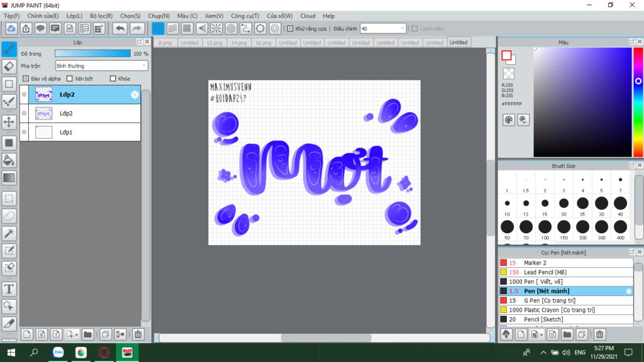Open the Tệp(F) menu
The height and width of the screenshot is (362, 644).
point(11,16)
